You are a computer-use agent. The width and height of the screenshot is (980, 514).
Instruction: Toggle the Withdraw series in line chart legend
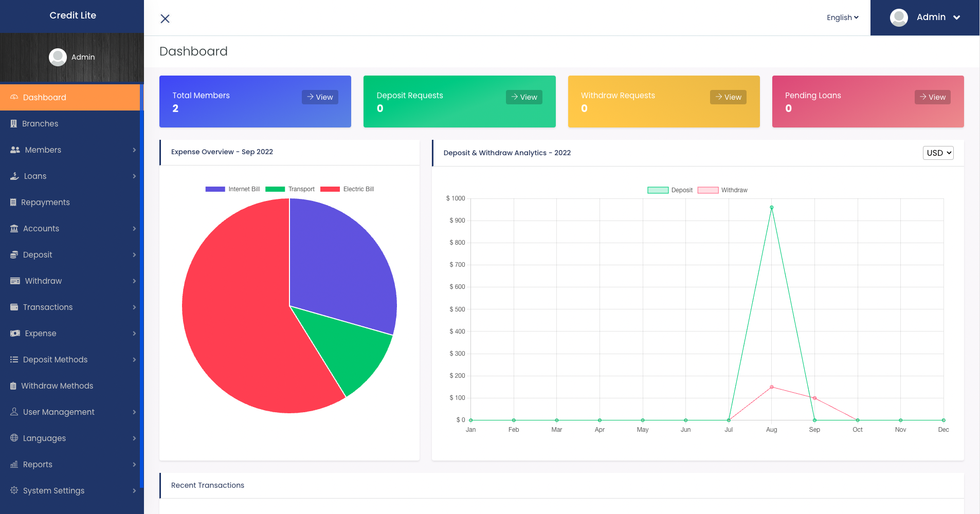click(722, 190)
